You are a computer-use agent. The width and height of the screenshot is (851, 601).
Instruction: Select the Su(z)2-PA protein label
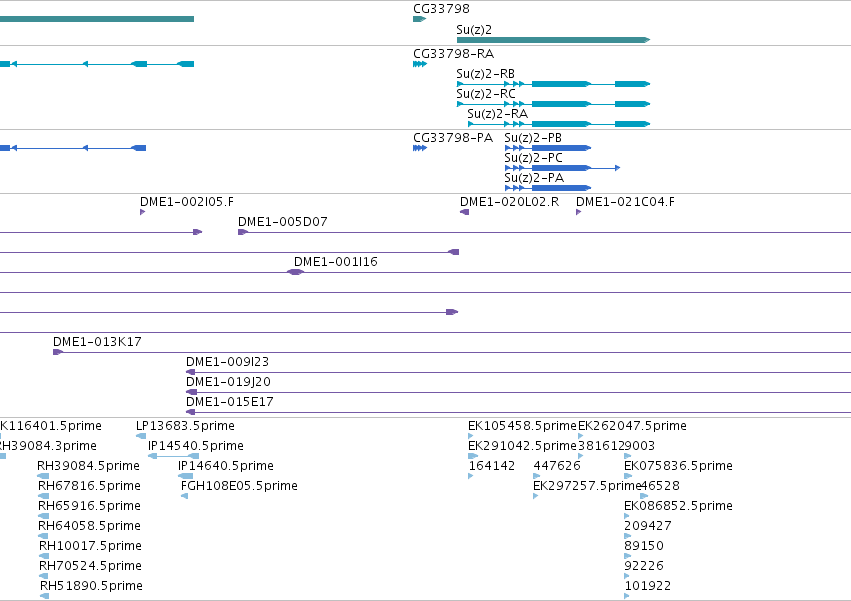click(534, 178)
